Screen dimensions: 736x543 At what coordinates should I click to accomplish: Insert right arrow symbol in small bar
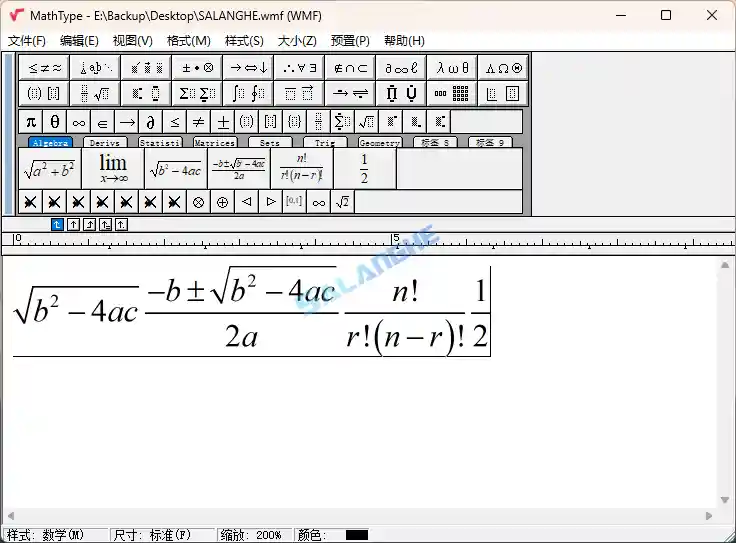tap(127, 122)
